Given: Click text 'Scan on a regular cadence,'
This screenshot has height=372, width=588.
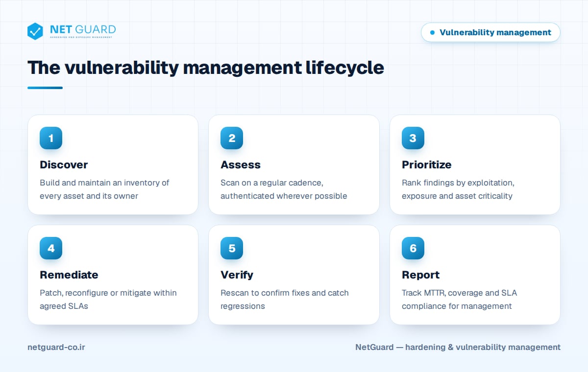Looking at the screenshot, I should (x=272, y=183).
